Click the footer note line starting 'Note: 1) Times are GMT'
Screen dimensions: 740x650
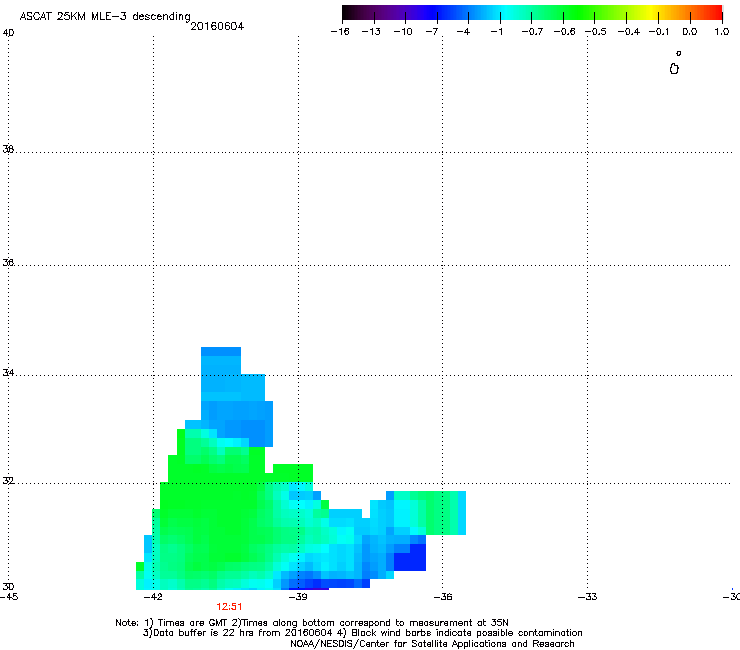coord(312,623)
